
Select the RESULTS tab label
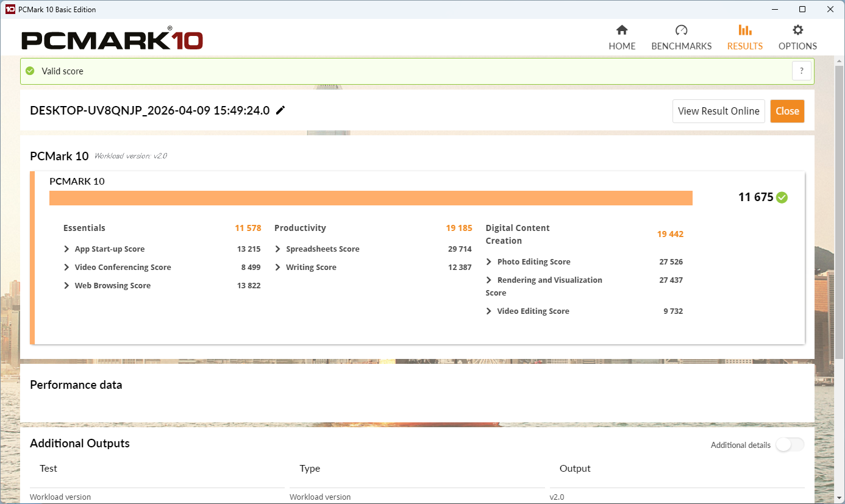745,46
